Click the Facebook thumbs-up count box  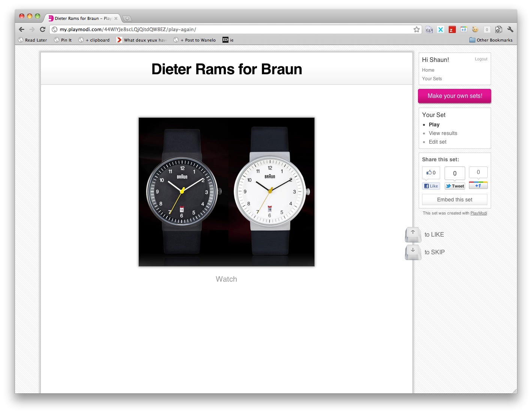[431, 173]
